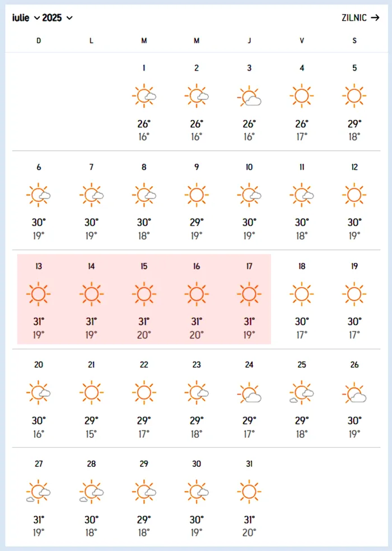Click the V weekday column header
This screenshot has height=551, width=392.
[302, 41]
